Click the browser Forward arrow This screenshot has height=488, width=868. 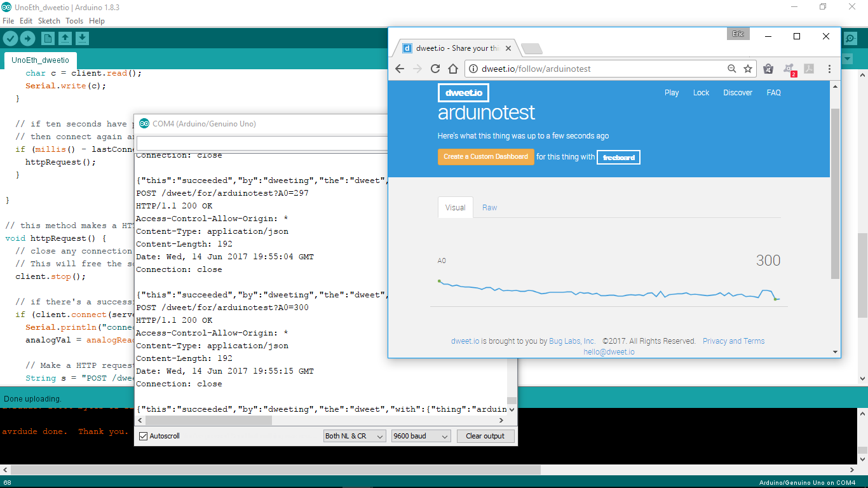(x=417, y=69)
